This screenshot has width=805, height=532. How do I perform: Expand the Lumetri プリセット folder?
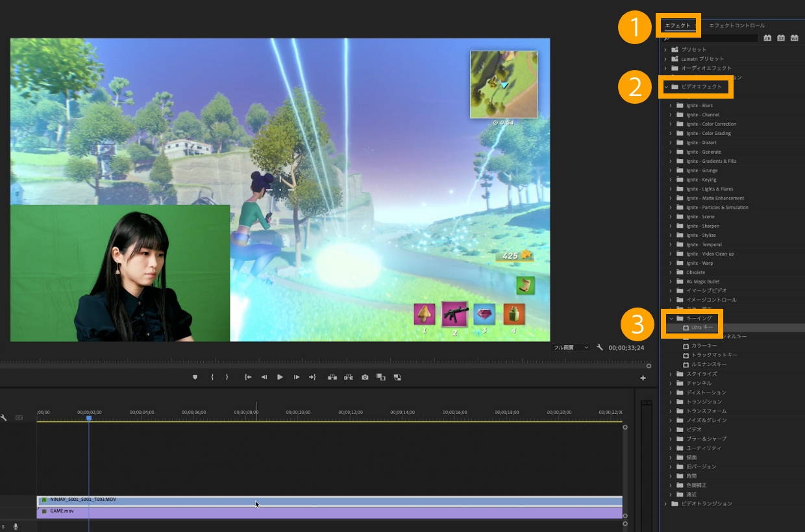665,58
